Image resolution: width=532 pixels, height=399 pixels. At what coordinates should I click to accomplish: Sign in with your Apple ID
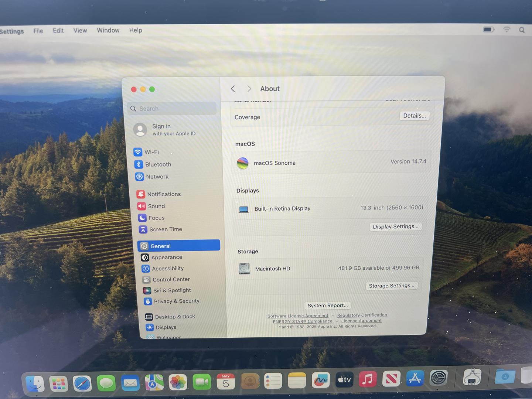pyautogui.click(x=165, y=130)
